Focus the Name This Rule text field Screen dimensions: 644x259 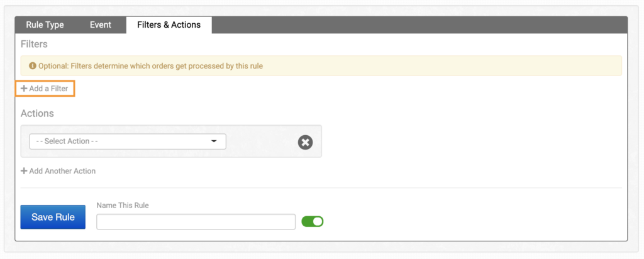click(x=196, y=222)
